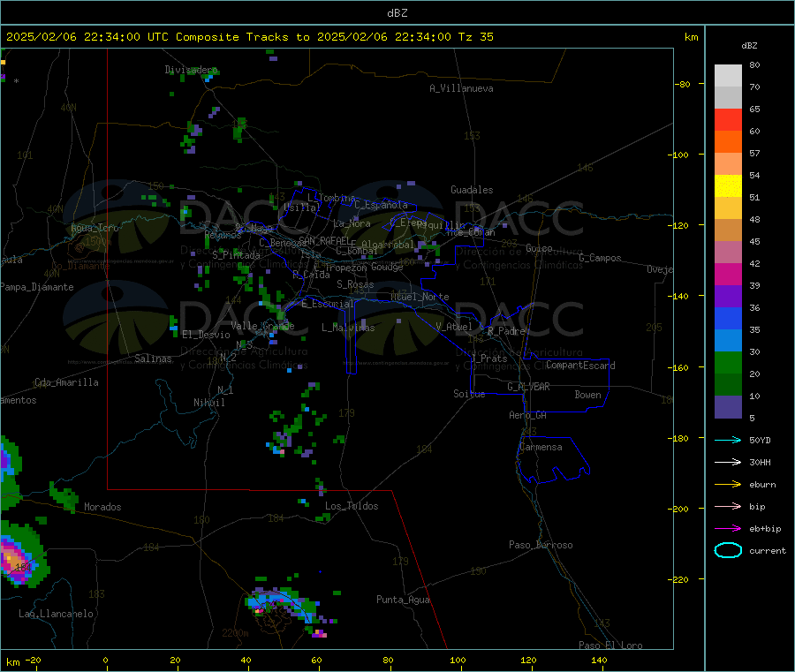Click the 'G_Campos' map label
This screenshot has width=795, height=672.
600,258
